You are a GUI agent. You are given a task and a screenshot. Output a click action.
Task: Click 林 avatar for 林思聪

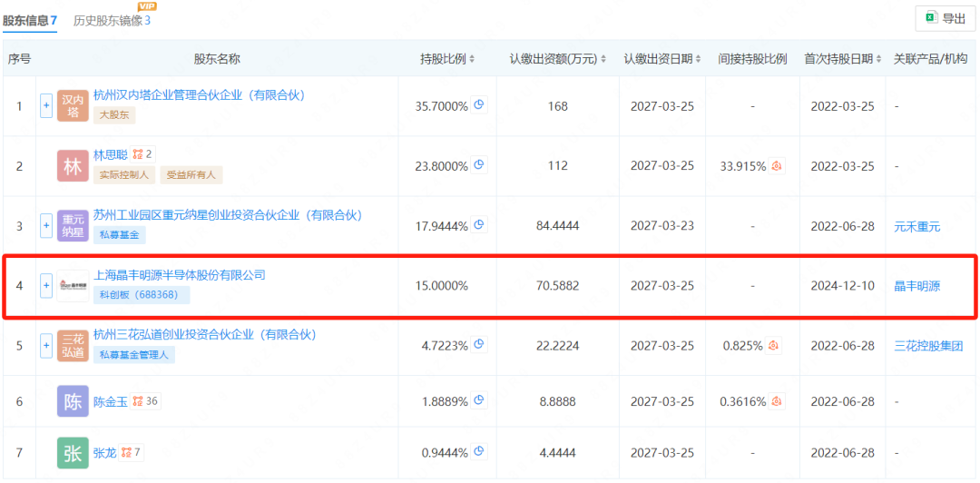[x=73, y=166]
